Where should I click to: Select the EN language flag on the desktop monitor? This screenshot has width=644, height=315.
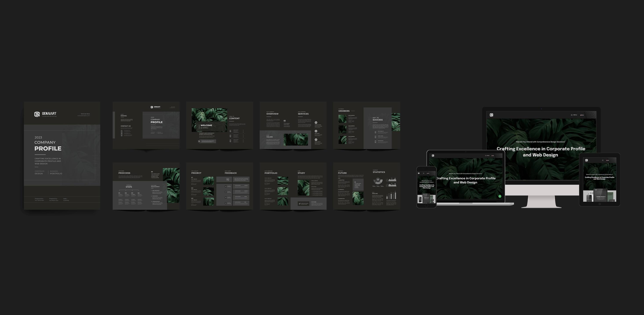[x=582, y=115]
